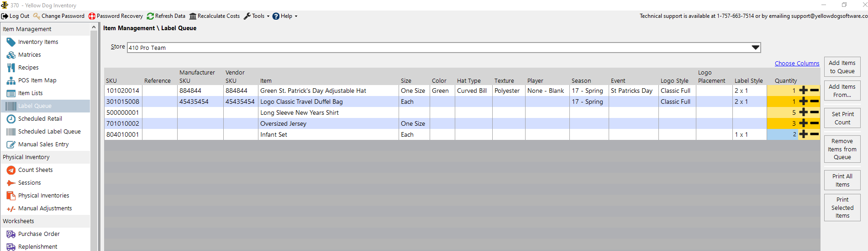Increase quantity for Green St. Patrick's Hat
Image resolution: width=868 pixels, height=251 pixels.
[x=804, y=91]
